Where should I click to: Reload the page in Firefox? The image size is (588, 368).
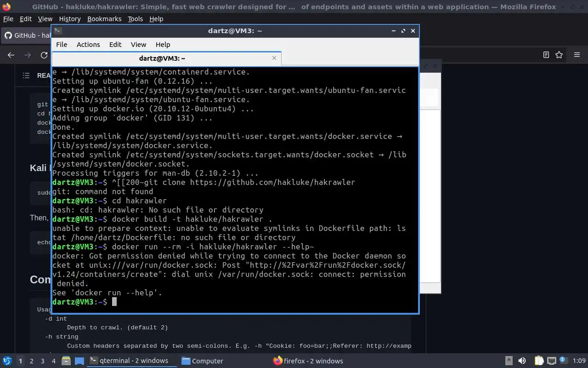click(x=44, y=55)
